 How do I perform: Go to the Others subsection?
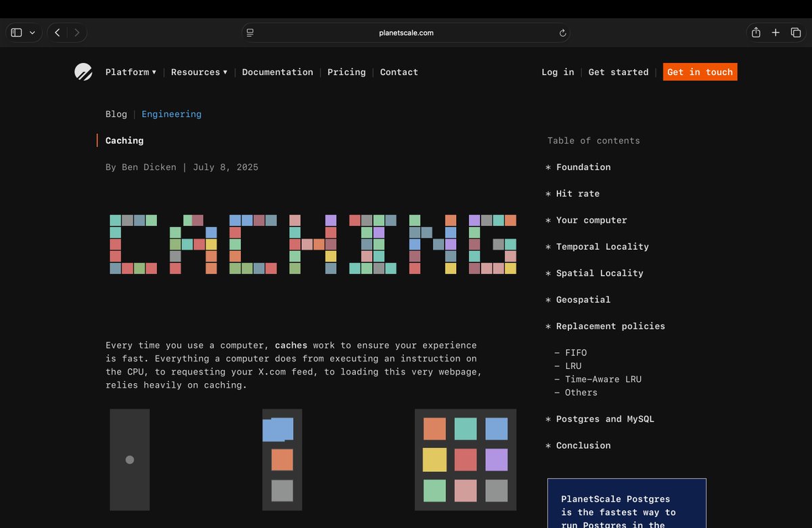[x=581, y=392]
